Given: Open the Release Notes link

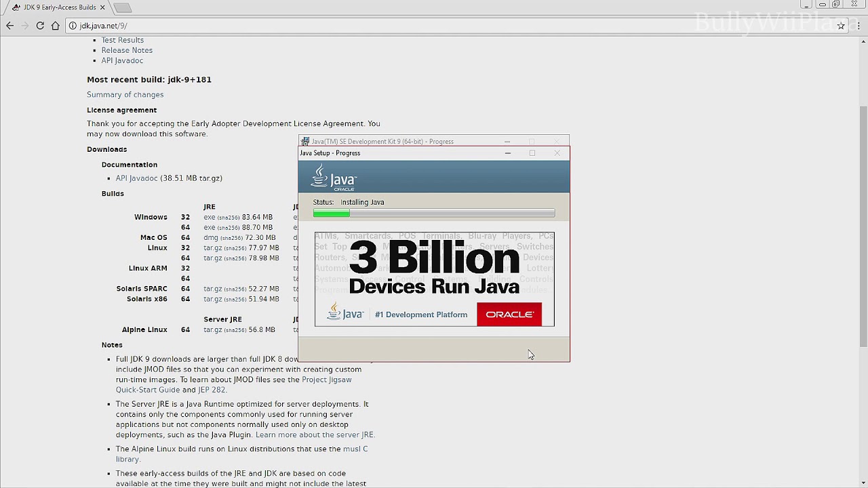Looking at the screenshot, I should click(127, 50).
